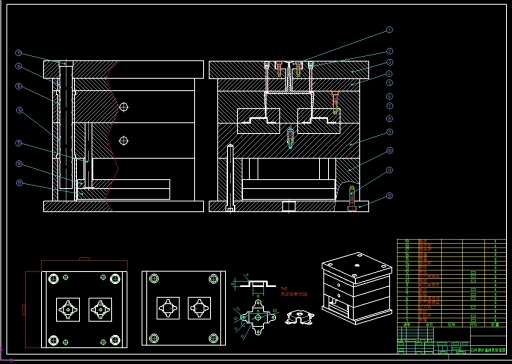This screenshot has width=512, height=364.
Task: Click the parts list table above title block
Action: (451, 283)
